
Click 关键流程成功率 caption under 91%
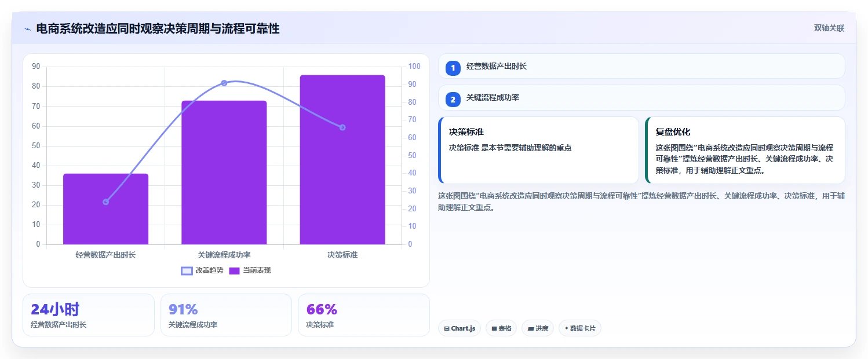[x=193, y=325]
